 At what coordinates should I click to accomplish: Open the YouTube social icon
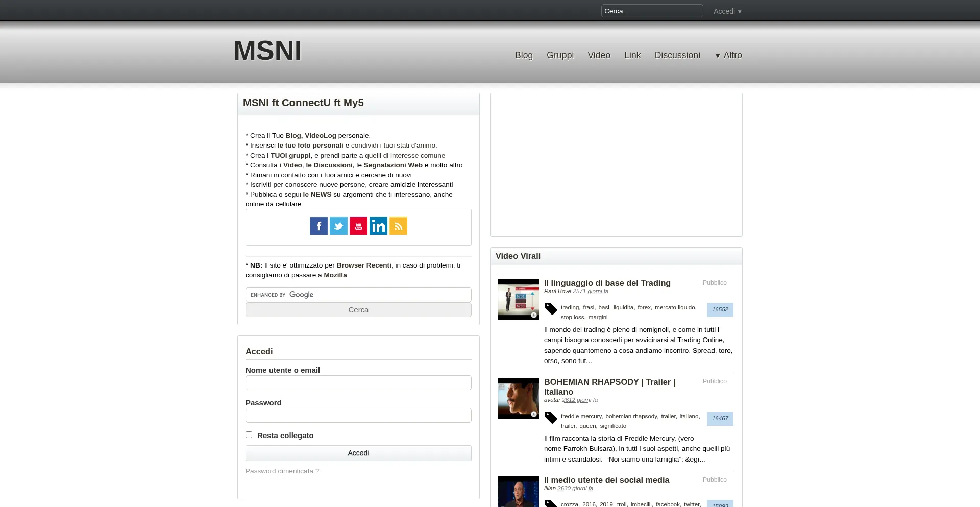tap(358, 226)
